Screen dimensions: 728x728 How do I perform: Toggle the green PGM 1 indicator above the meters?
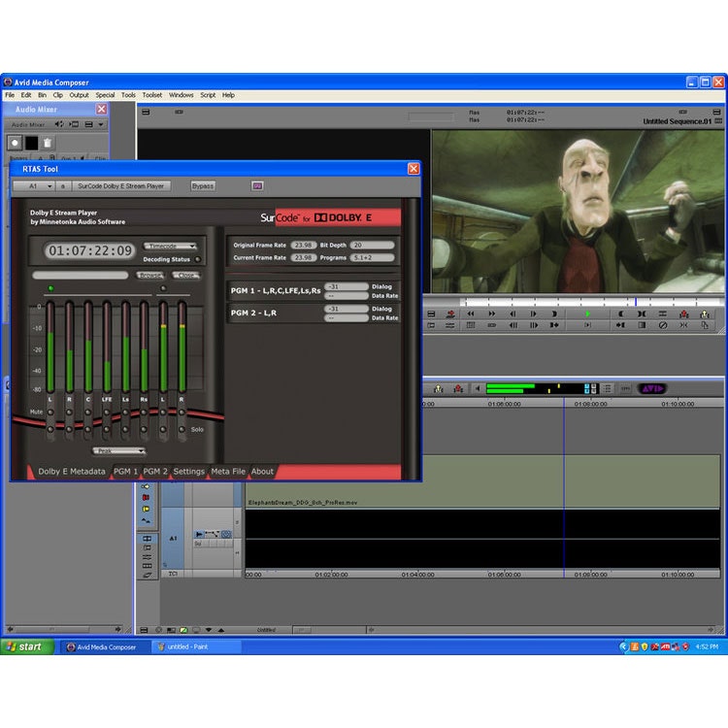(x=51, y=288)
